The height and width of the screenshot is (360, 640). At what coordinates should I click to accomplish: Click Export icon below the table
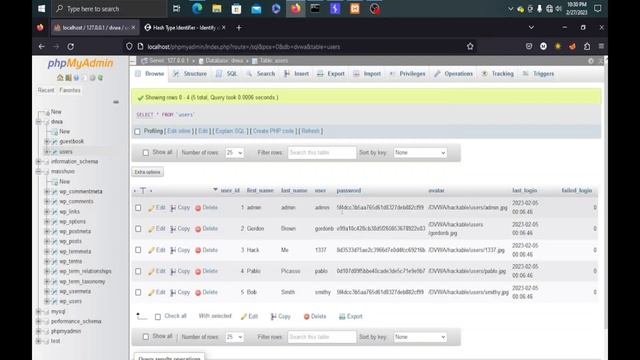(x=342, y=317)
